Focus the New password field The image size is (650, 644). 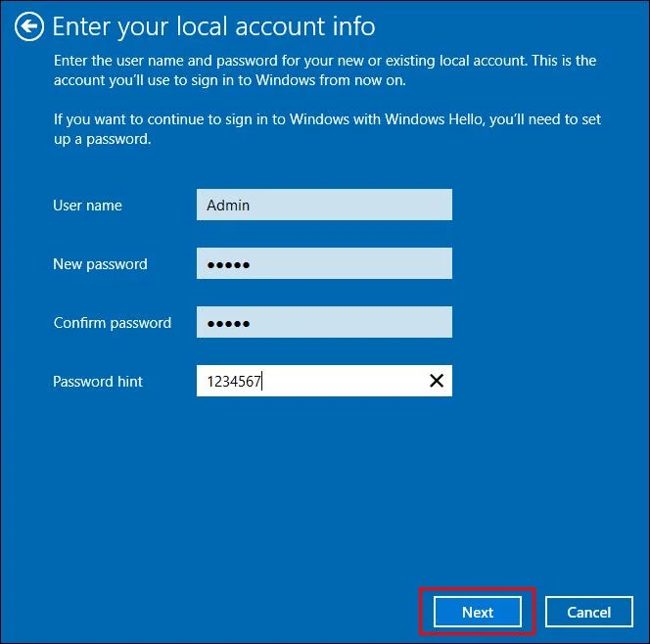point(324,263)
